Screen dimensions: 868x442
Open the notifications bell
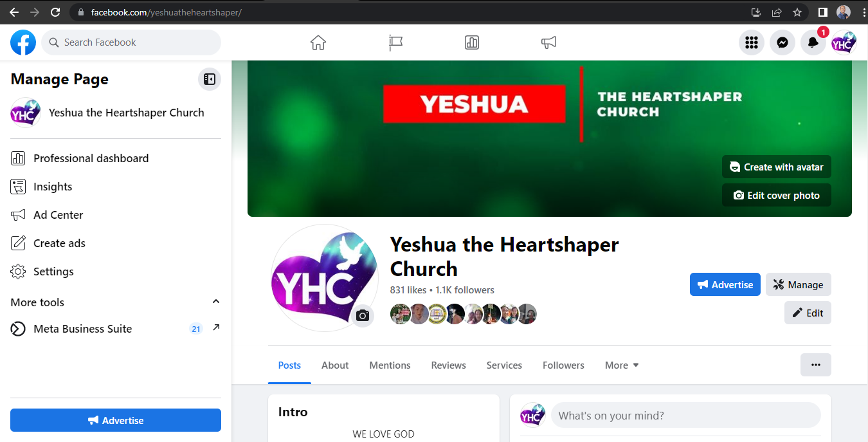(813, 42)
